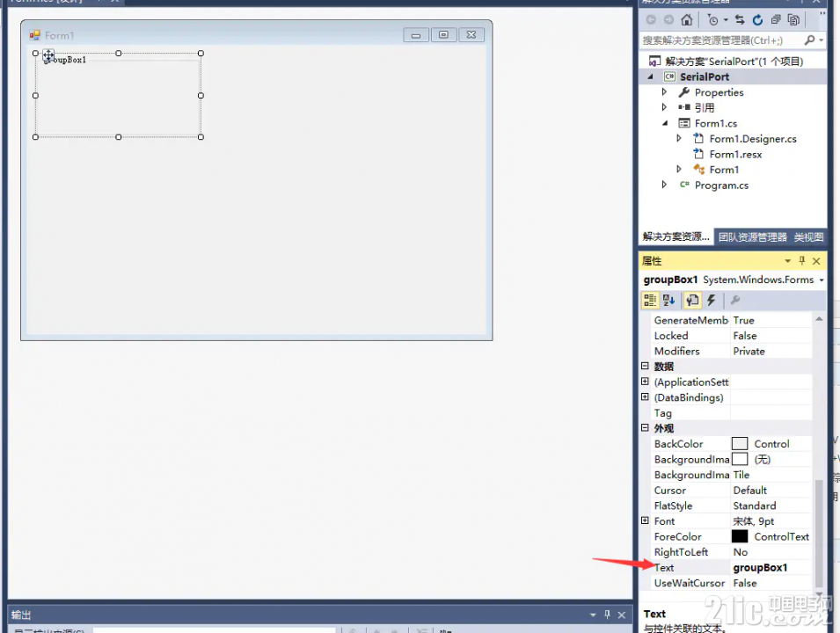Select Form1.cs in Solution Explorer
The height and width of the screenshot is (633, 840).
pyautogui.click(x=715, y=123)
